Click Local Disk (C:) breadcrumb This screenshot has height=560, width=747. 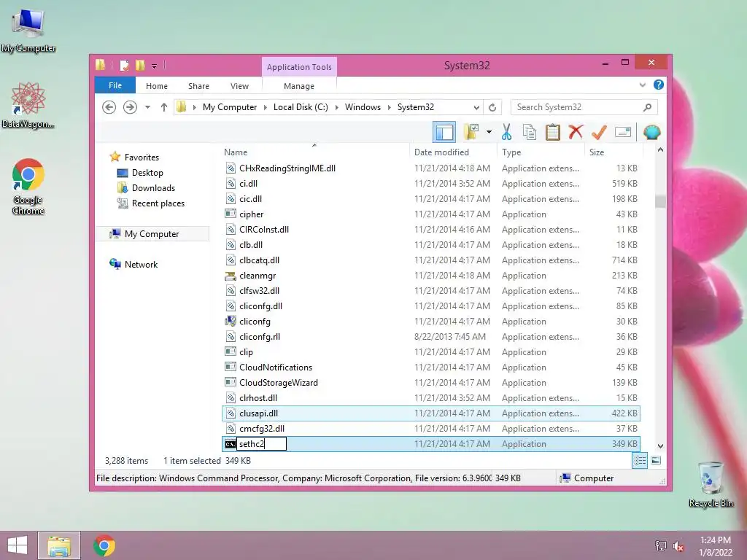301,107
